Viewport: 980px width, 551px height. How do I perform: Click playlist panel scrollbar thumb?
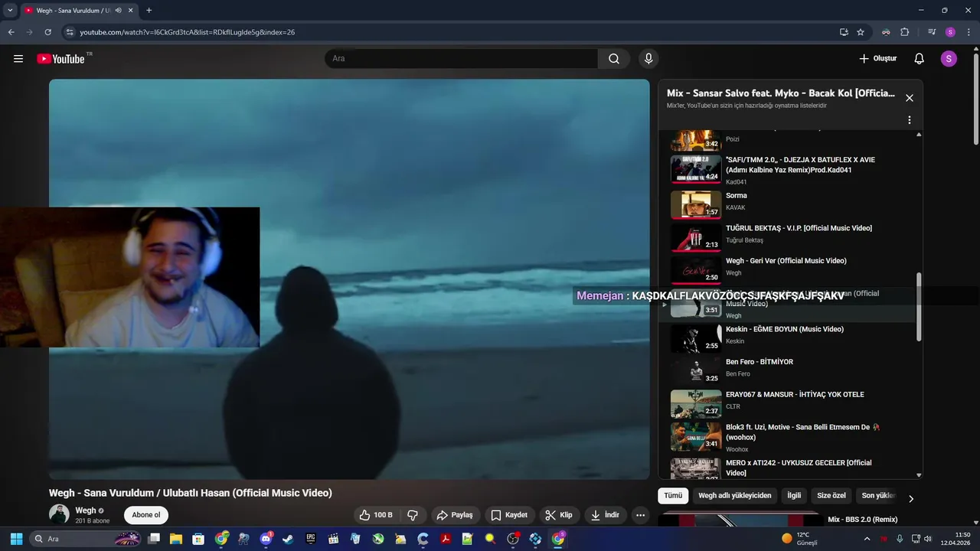click(919, 306)
